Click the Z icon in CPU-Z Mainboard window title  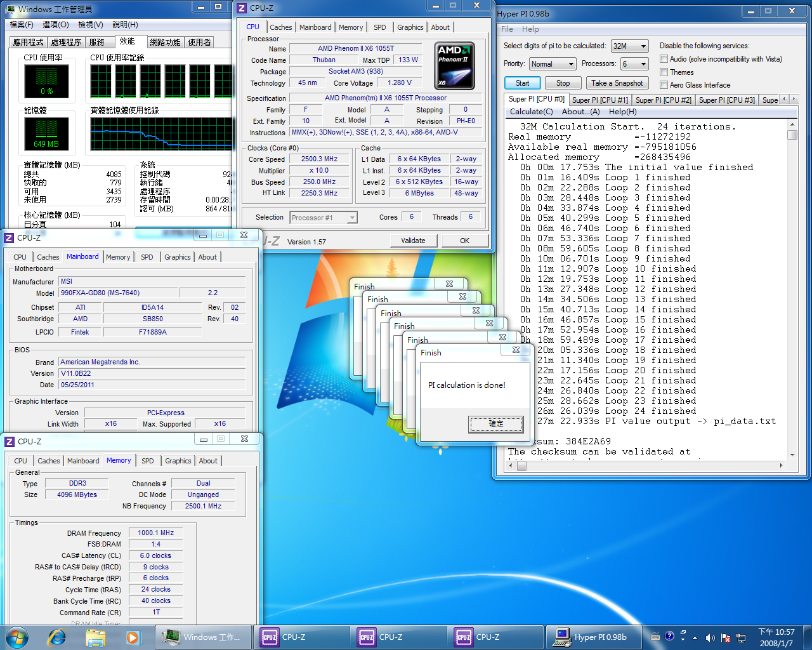tap(9, 237)
